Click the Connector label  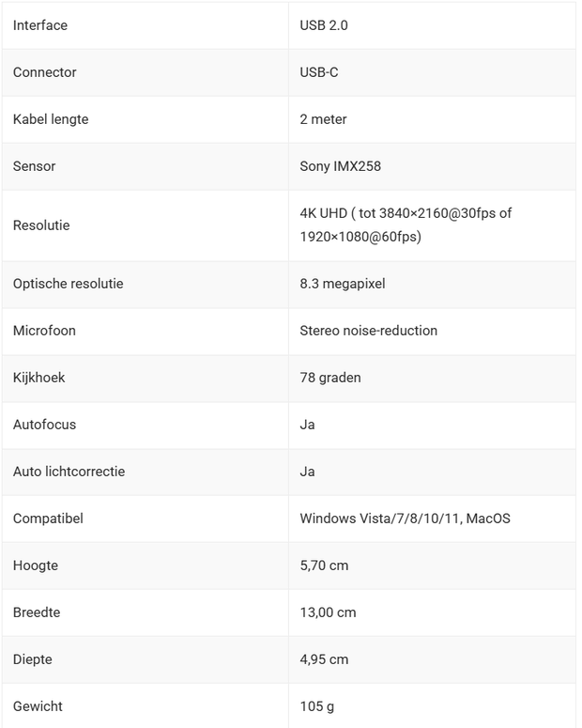[45, 72]
